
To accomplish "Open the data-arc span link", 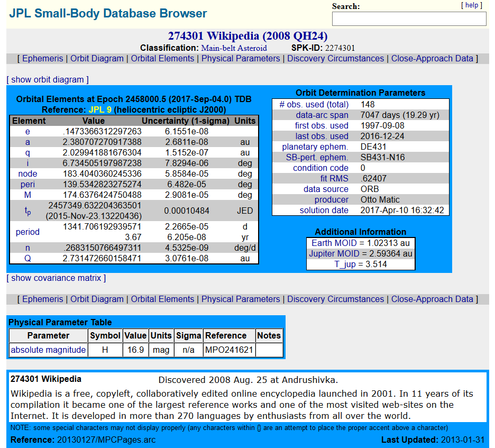I will tap(322, 115).
